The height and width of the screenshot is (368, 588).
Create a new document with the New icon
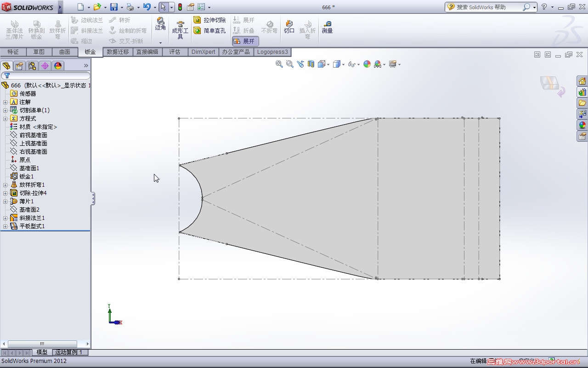pos(80,7)
